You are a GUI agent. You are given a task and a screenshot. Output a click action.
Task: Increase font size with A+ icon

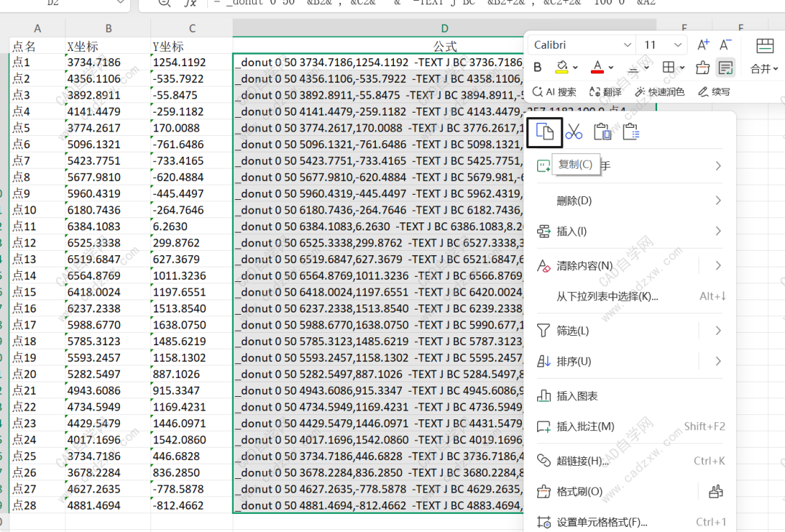point(703,45)
